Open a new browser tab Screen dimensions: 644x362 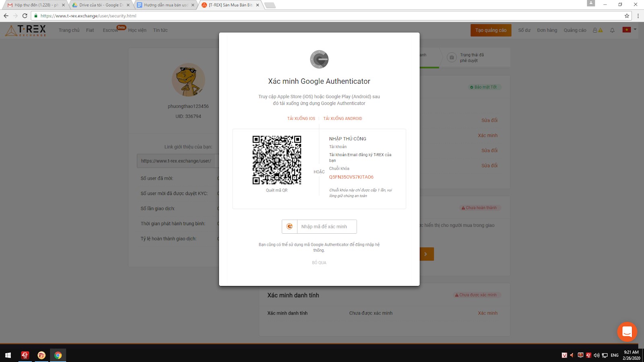[270, 5]
